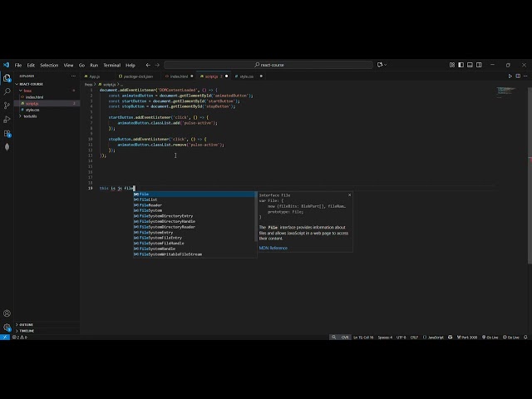Open the Selection menu
532x399 pixels.
click(49, 65)
